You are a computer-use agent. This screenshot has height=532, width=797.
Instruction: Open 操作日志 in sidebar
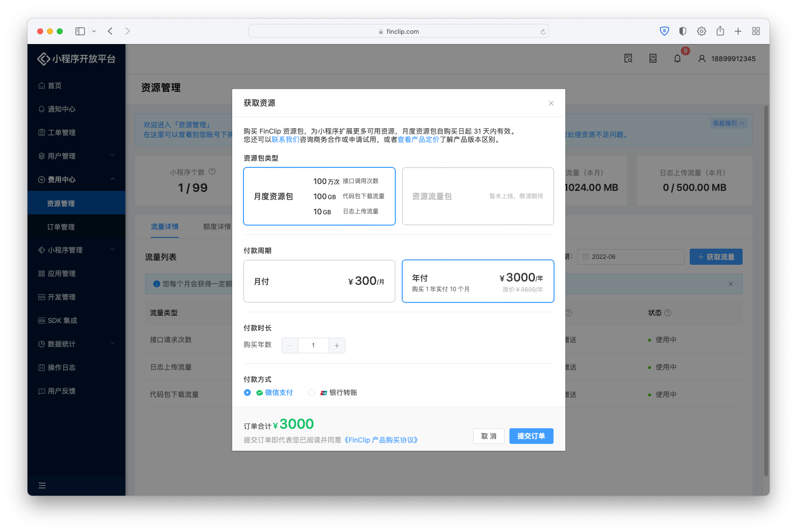pos(76,368)
